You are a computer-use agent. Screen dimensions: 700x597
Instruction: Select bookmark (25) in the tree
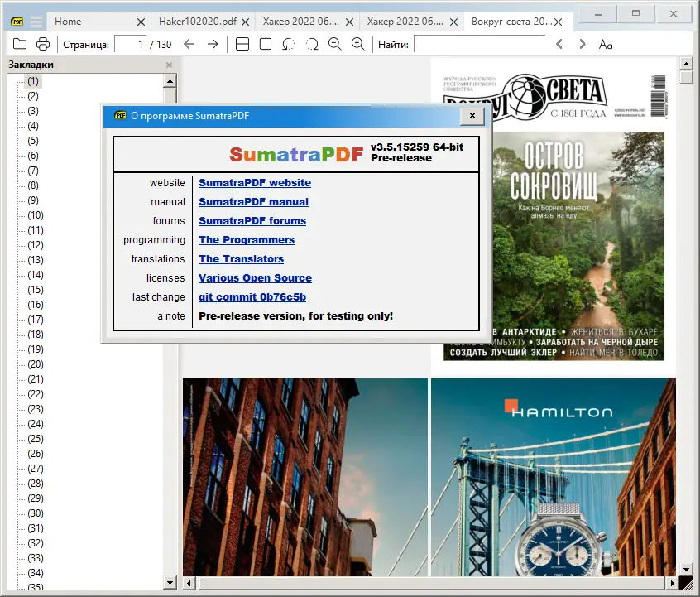click(x=36, y=439)
